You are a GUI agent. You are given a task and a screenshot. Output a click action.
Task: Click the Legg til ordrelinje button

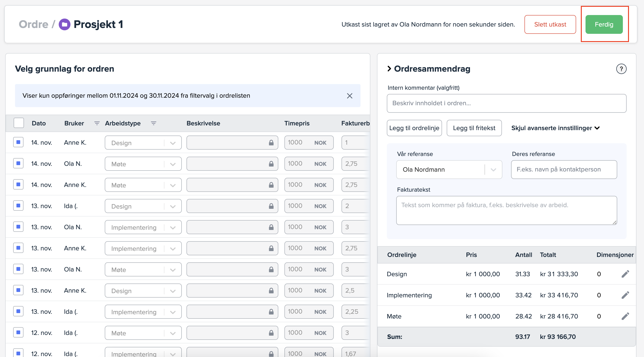point(414,128)
